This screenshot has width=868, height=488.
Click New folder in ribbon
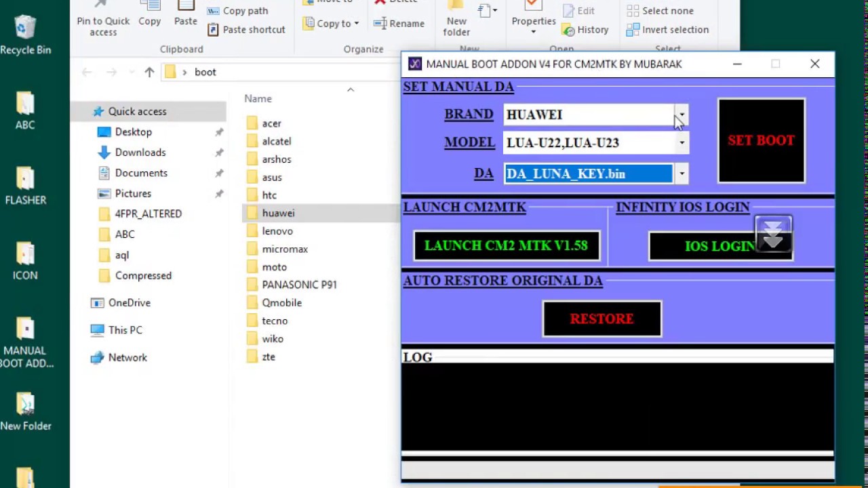[456, 20]
